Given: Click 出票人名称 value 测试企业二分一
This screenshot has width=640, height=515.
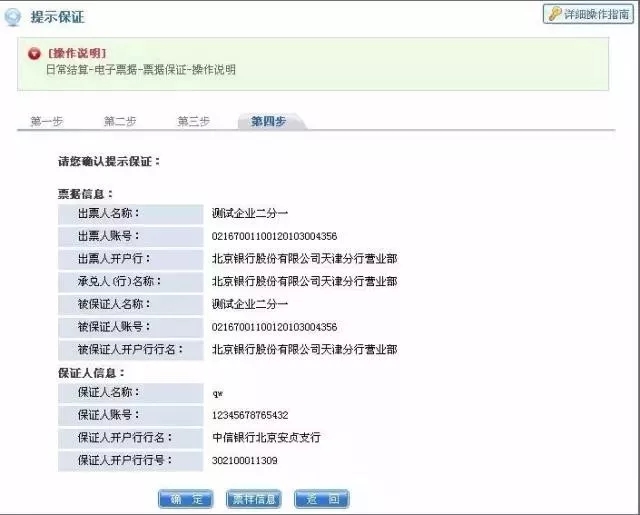Looking at the screenshot, I should pyautogui.click(x=250, y=213).
